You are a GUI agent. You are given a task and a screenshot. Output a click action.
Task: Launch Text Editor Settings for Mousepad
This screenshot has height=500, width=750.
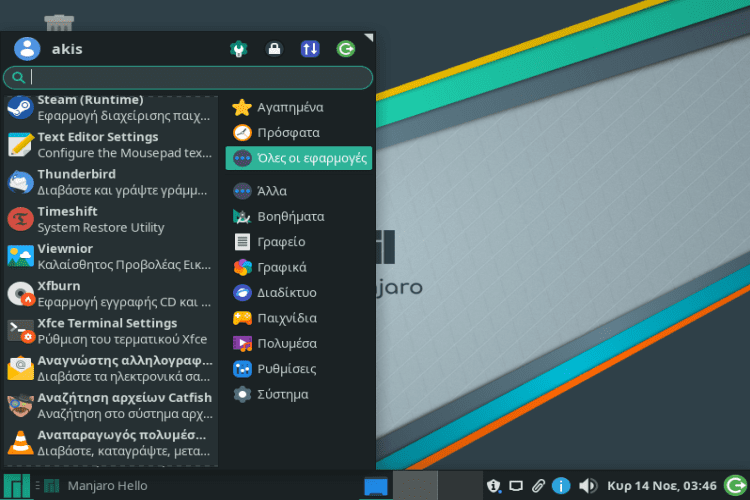[x=110, y=145]
